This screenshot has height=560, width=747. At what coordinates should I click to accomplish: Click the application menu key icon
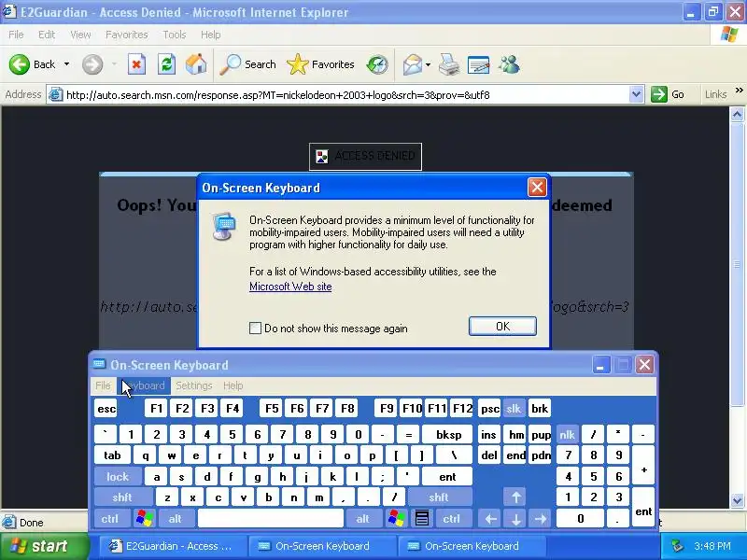[x=422, y=519]
